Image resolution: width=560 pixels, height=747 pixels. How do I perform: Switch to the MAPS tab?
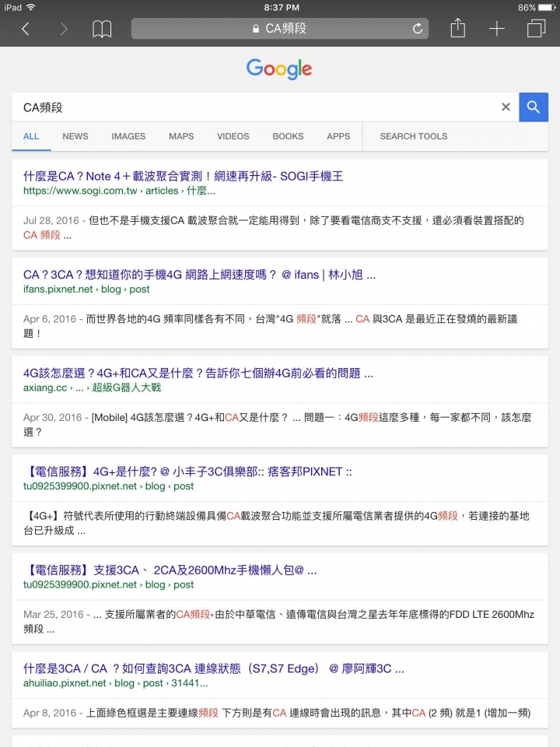181,136
